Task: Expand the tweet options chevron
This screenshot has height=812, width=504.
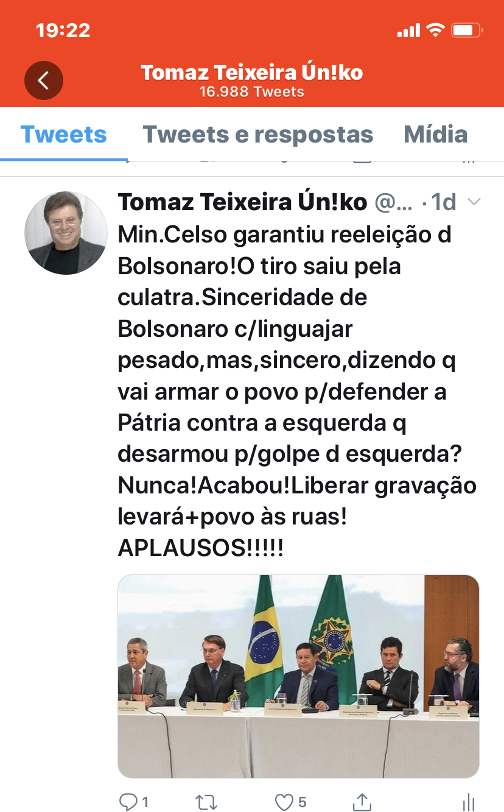Action: point(474,202)
